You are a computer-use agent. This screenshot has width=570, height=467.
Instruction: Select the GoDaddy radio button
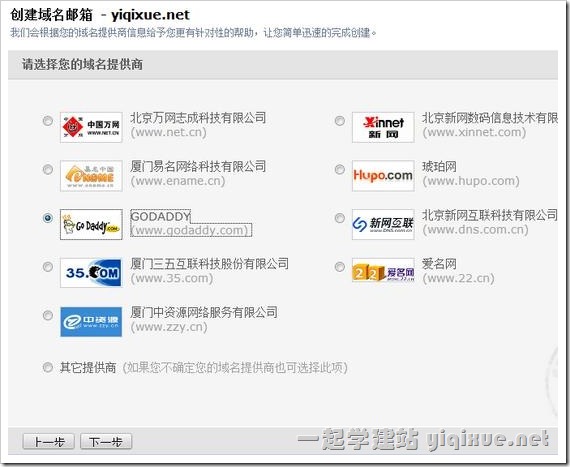[48, 218]
